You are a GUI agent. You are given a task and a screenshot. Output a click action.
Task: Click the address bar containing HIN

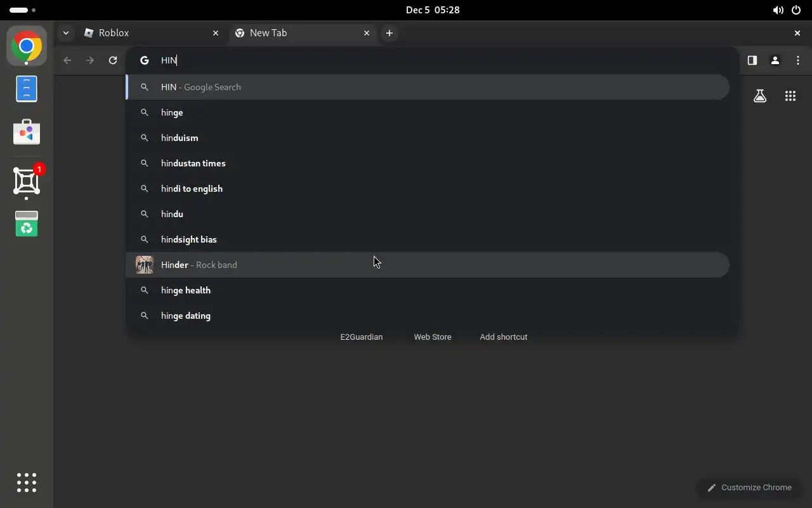tap(431, 60)
